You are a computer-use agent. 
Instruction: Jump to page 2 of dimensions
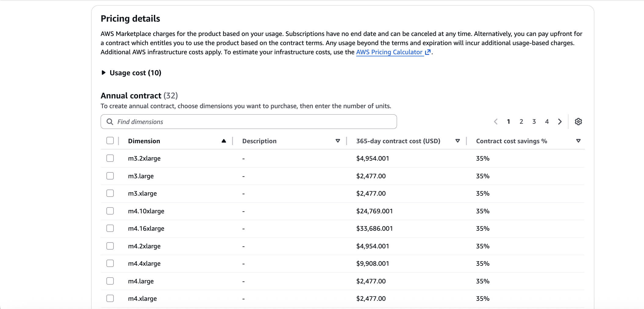coord(521,122)
